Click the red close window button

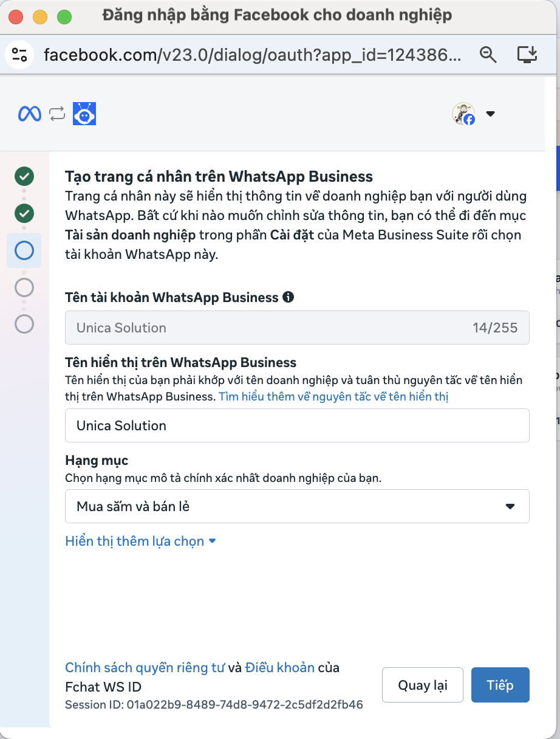point(16,16)
